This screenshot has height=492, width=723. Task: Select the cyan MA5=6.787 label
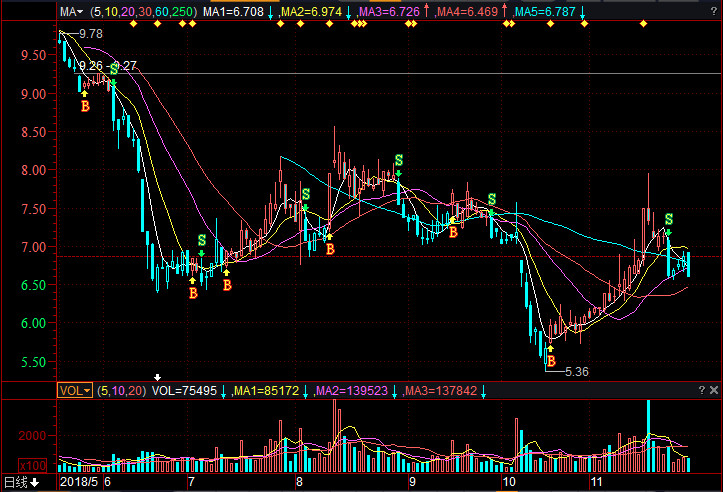coord(545,11)
